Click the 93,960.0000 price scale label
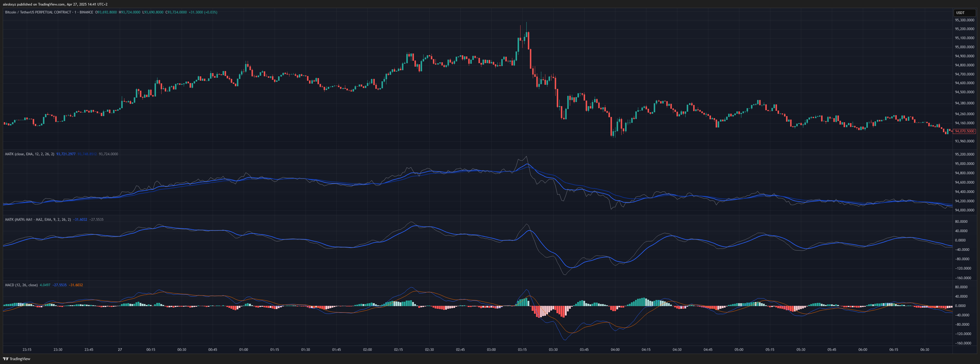 coord(965,141)
